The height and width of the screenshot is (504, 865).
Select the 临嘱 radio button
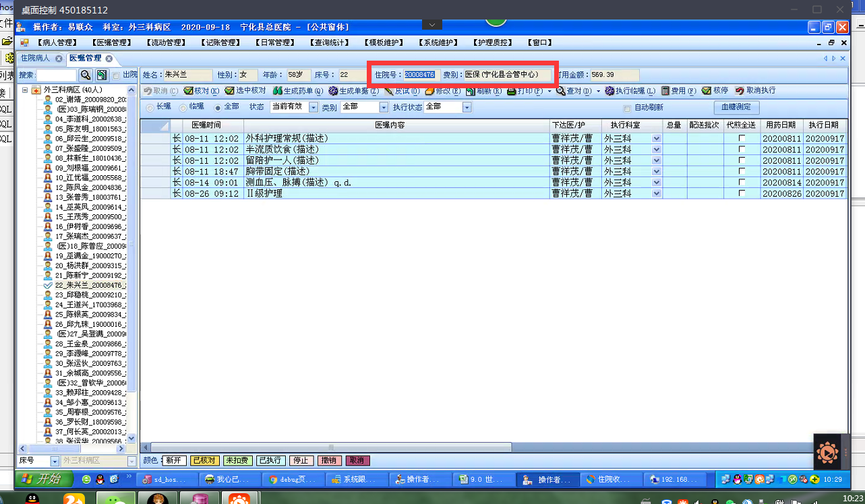click(x=183, y=107)
